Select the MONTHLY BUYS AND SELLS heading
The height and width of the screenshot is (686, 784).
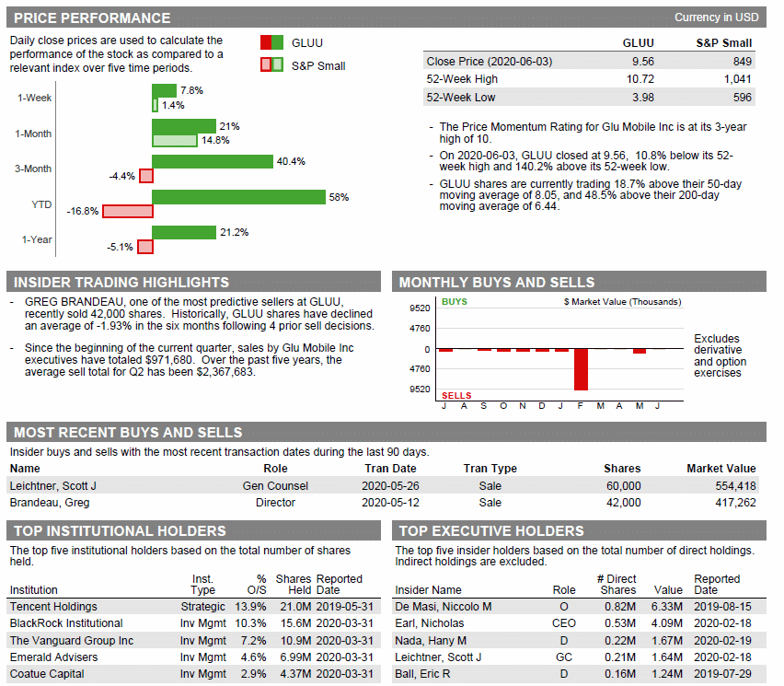pyautogui.click(x=497, y=282)
